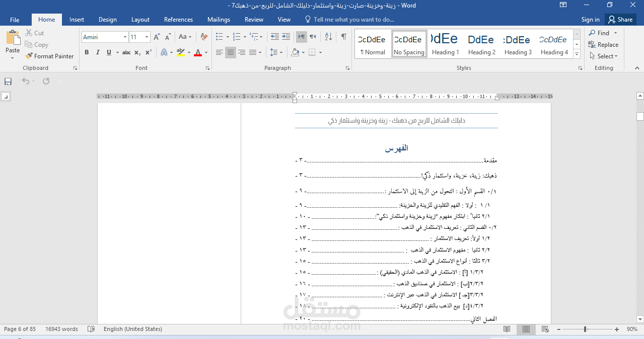Show or hide paragraph marks
Viewport: 644px width, 339px height.
pos(343,37)
